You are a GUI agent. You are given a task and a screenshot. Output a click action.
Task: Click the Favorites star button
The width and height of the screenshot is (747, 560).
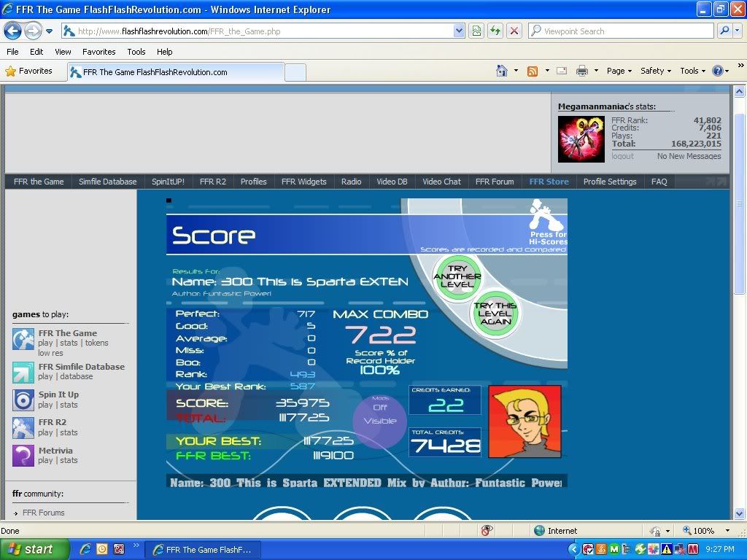click(29, 71)
